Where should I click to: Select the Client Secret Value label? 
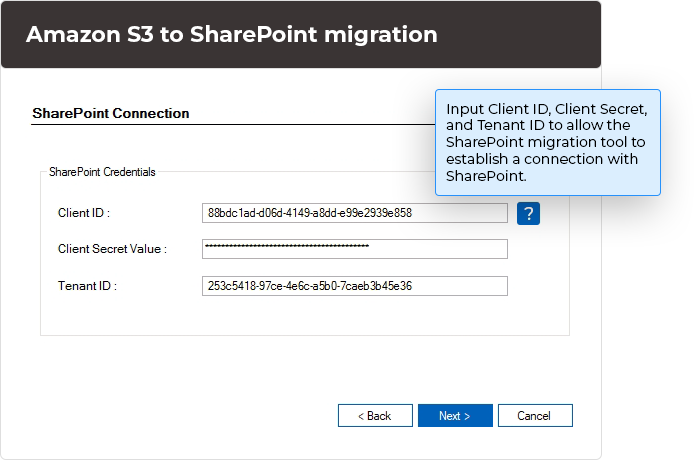point(112,249)
